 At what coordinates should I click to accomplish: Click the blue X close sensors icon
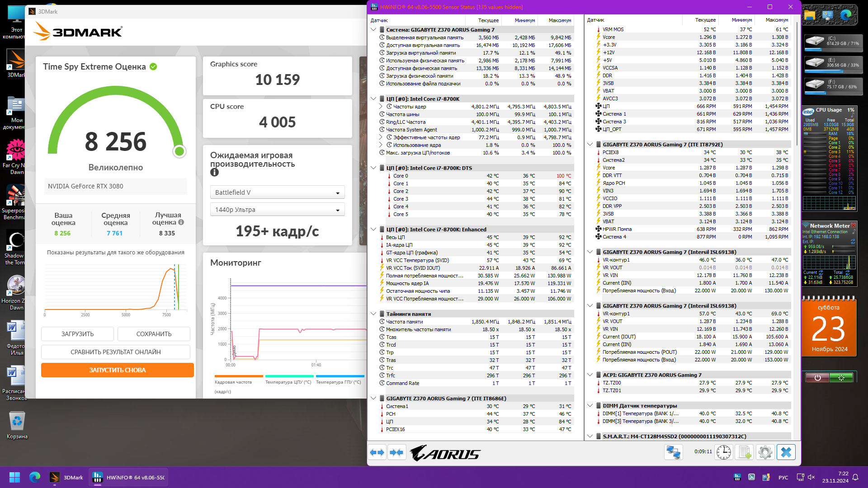pyautogui.click(x=786, y=452)
